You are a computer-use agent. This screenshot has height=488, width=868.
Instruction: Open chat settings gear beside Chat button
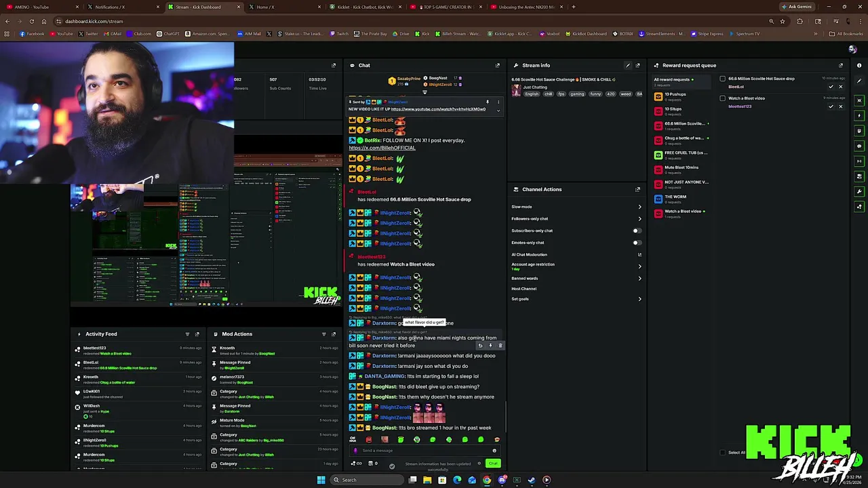click(x=479, y=464)
